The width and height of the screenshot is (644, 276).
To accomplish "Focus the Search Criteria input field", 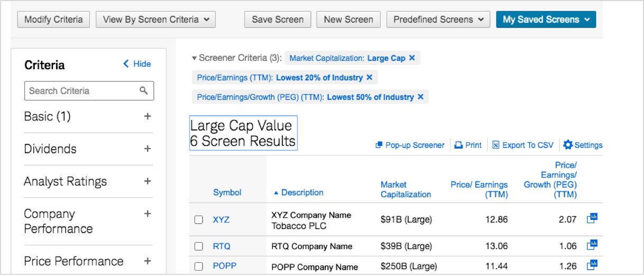I will click(x=82, y=91).
